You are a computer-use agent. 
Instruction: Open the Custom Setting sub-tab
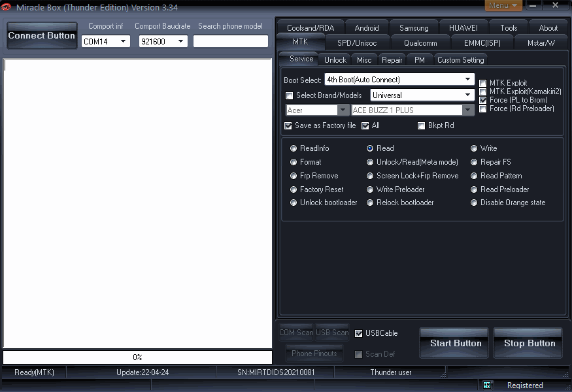[460, 60]
